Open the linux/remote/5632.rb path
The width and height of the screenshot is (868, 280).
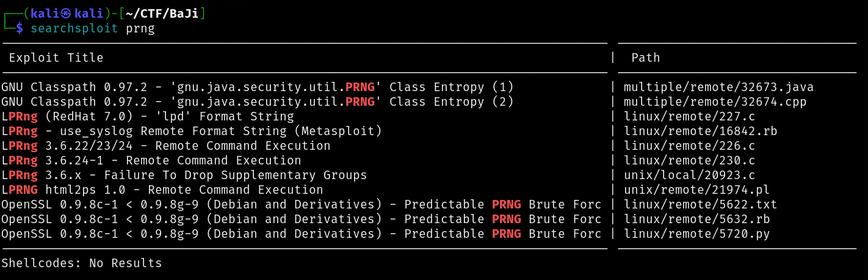coord(696,219)
